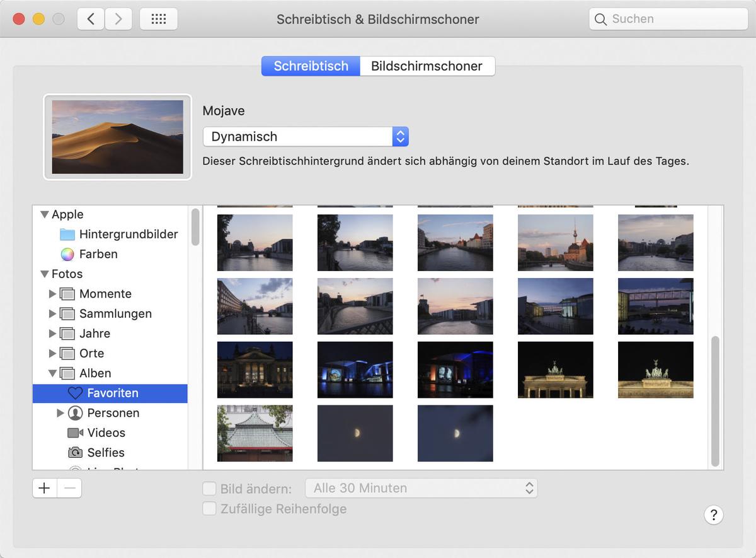The height and width of the screenshot is (558, 756).
Task: Select the Videos label
Action: [106, 433]
